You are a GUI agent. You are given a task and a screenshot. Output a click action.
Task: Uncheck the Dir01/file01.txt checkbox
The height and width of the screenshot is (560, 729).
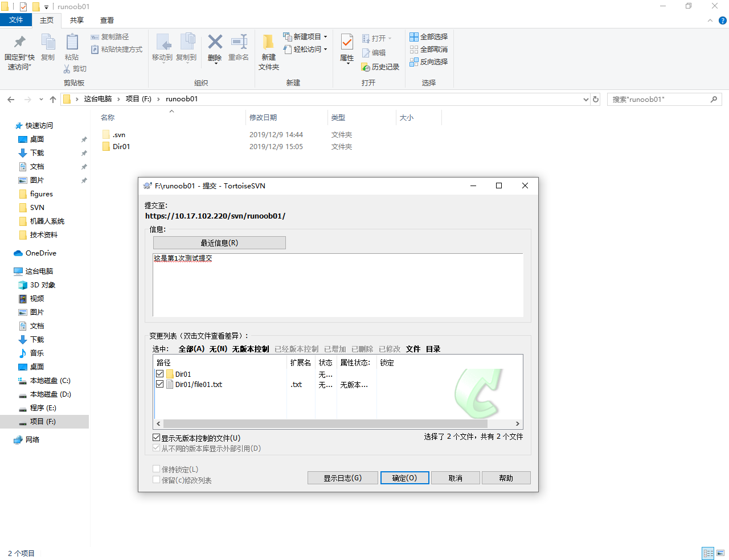click(x=160, y=384)
